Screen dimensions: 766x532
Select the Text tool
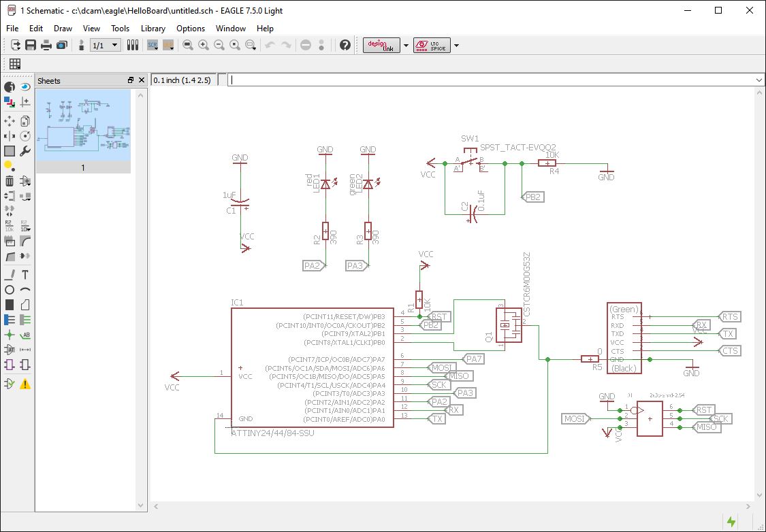coord(25,275)
